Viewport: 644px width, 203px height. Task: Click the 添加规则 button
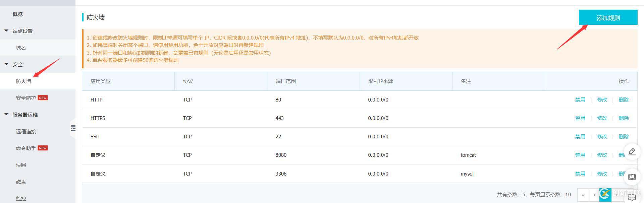608,17
